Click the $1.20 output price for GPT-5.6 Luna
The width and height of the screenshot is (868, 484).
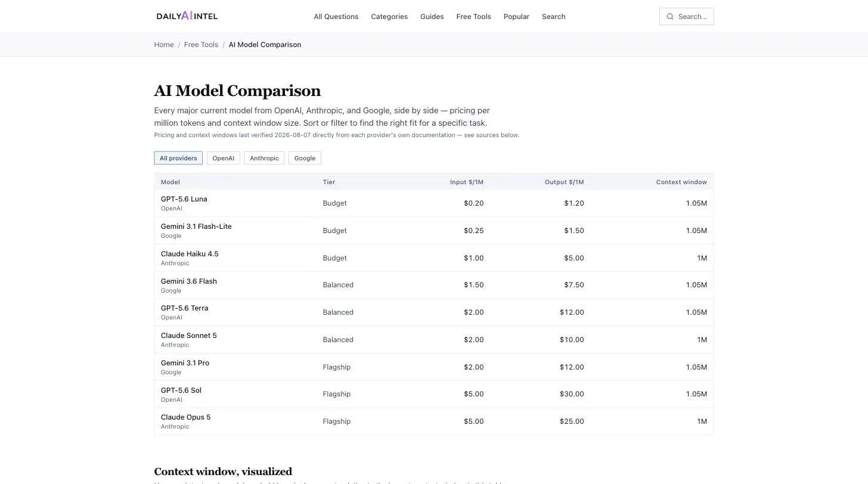(574, 203)
